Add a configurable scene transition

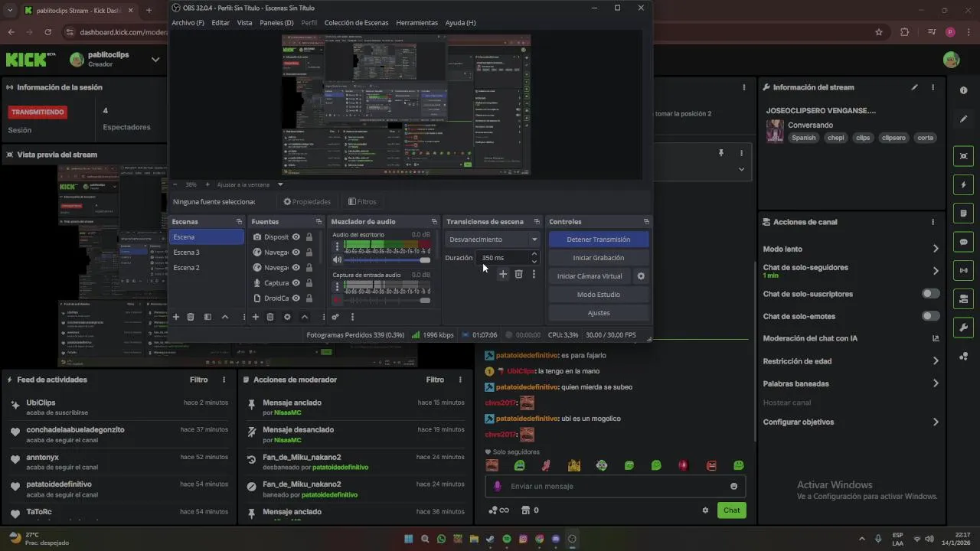point(503,274)
